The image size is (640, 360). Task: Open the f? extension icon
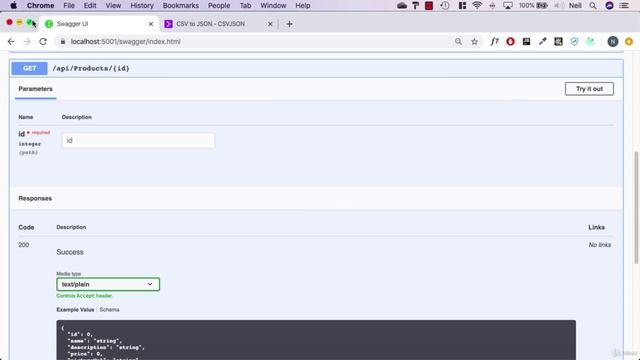point(494,42)
